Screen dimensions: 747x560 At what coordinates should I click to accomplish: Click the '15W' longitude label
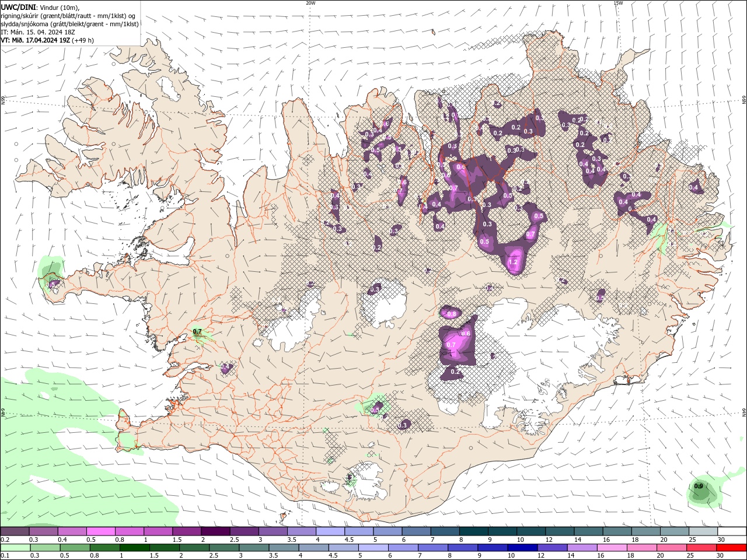tap(618, 3)
